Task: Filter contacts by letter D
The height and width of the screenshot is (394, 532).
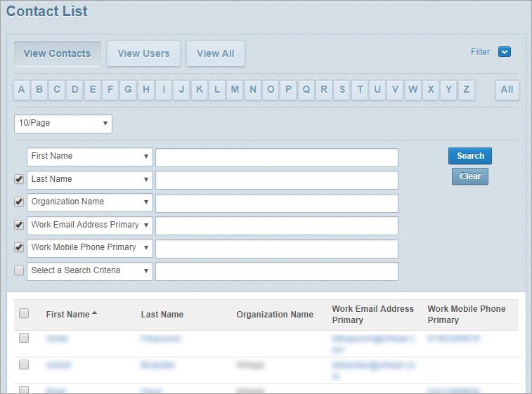Action: [75, 90]
